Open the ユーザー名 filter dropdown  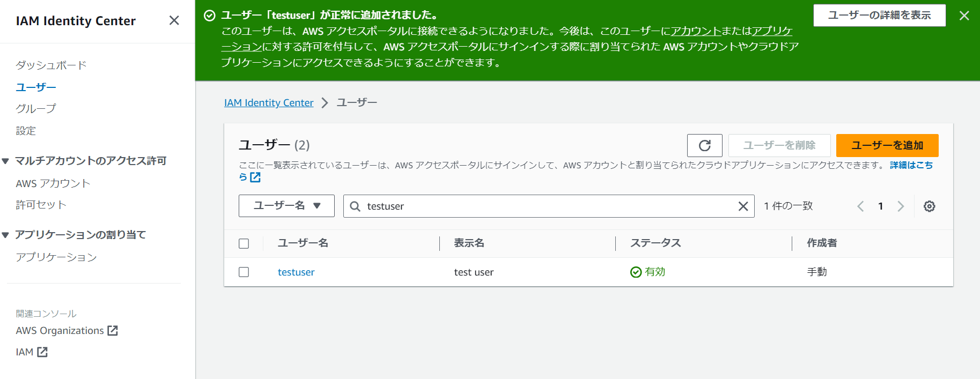point(286,206)
